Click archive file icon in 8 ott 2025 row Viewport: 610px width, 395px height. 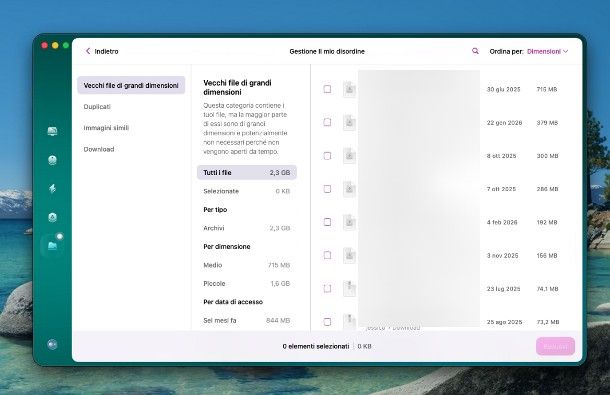[349, 156]
